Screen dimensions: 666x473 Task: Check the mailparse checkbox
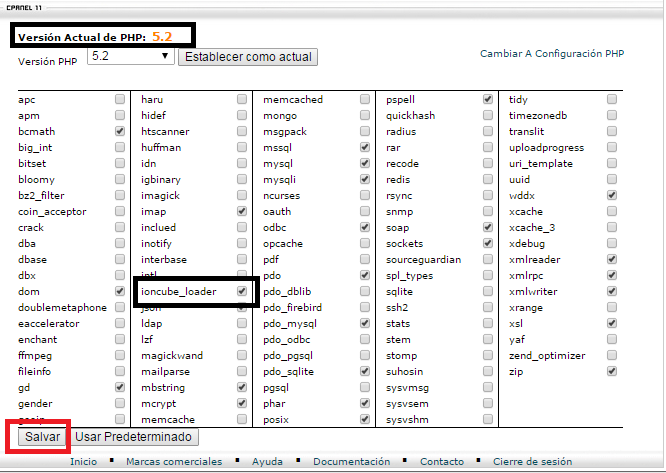[242, 371]
